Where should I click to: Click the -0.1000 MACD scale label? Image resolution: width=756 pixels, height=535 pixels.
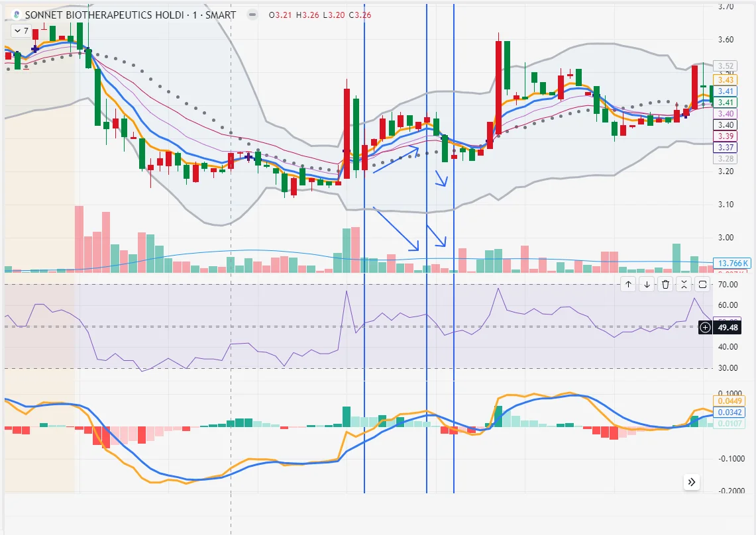tap(731, 458)
